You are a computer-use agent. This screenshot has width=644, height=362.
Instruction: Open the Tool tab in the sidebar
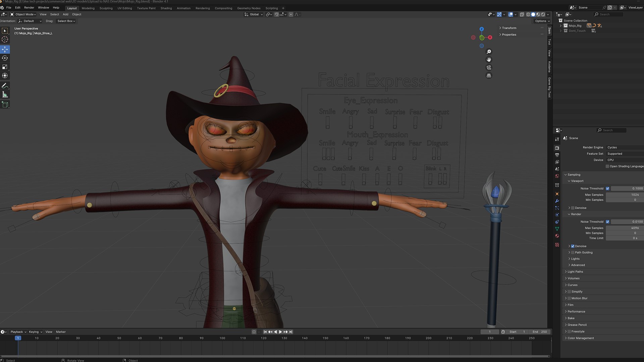pos(549,42)
